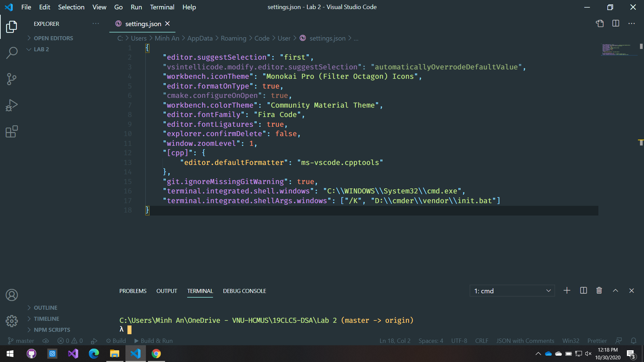Image resolution: width=644 pixels, height=362 pixels.
Task: Maximize the terminal panel with the chevron
Action: [615, 291]
